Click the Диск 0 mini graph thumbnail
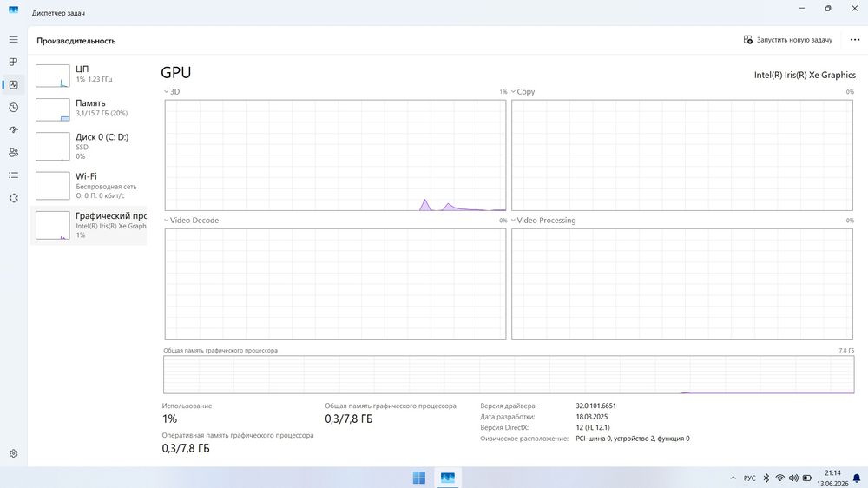This screenshot has width=868, height=488. click(x=53, y=146)
